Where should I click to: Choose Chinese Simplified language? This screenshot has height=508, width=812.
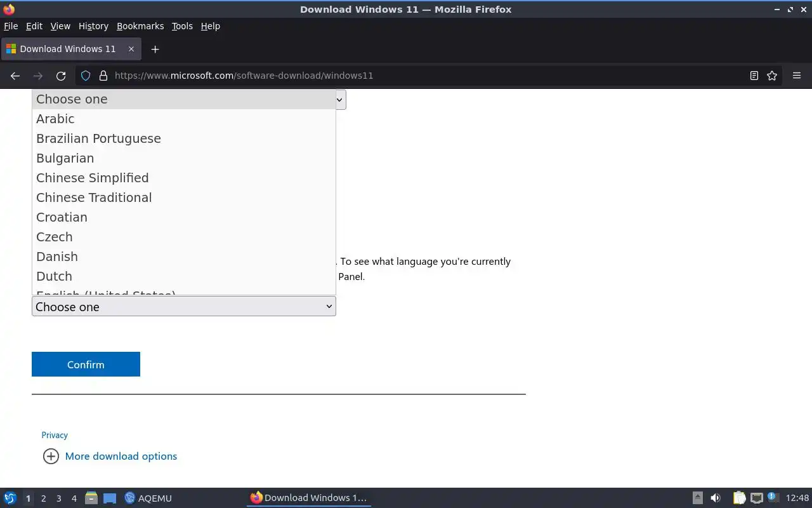point(184,178)
